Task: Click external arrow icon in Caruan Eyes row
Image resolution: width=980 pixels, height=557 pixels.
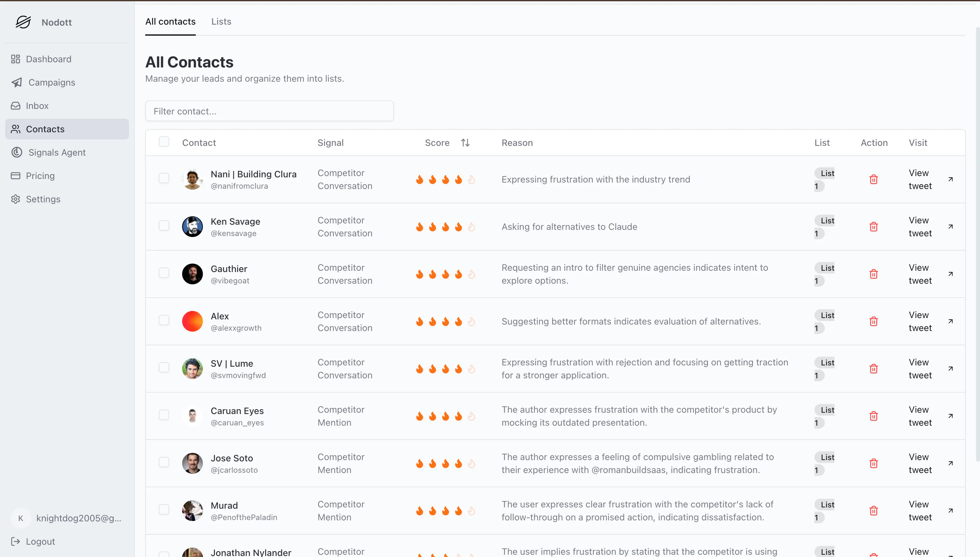Action: coord(951,416)
